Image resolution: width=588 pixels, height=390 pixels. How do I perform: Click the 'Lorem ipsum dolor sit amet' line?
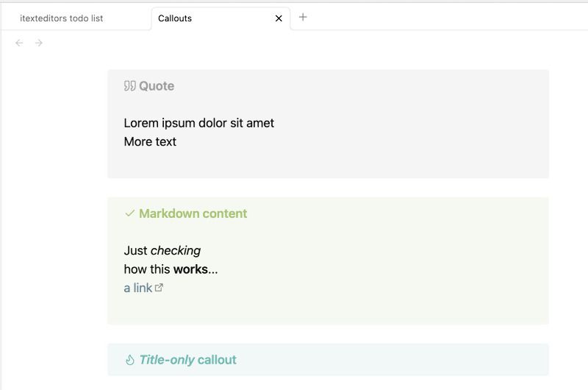click(x=198, y=123)
